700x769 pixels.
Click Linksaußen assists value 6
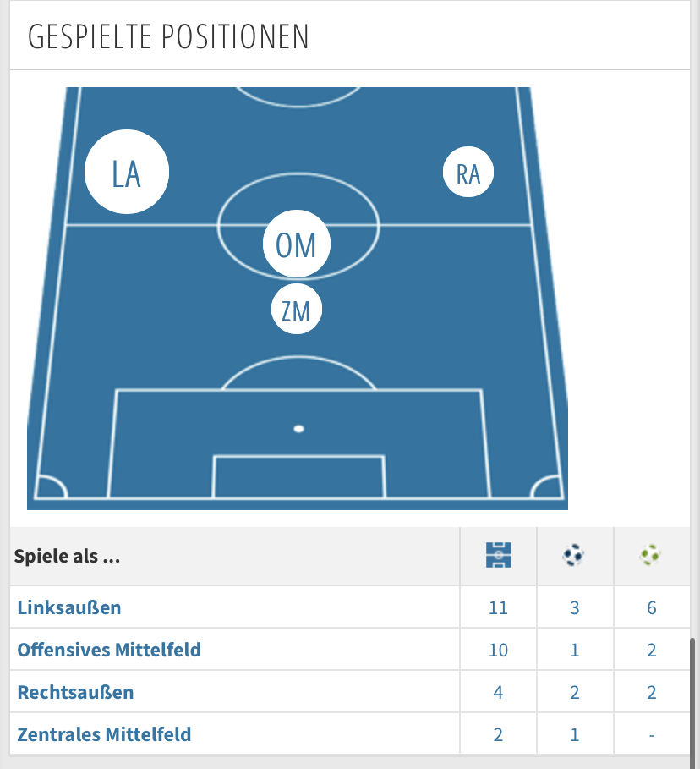(652, 608)
